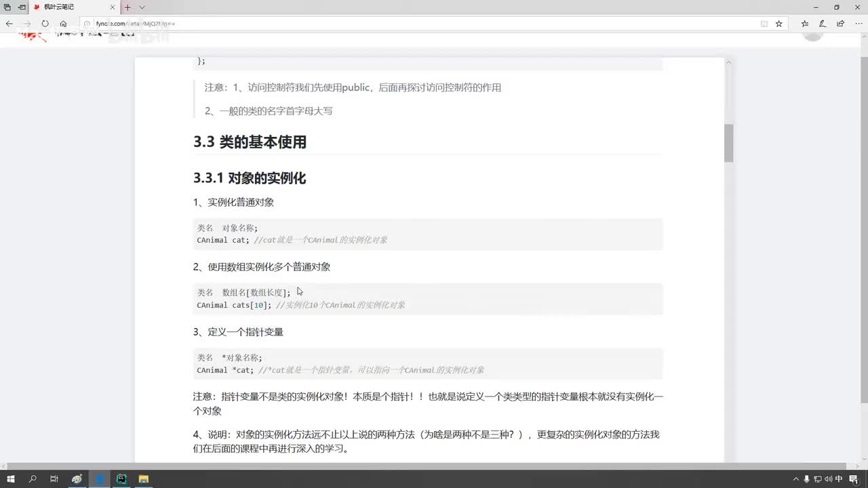Click the comment "//cat就是一个CAnimal的实例化对象"
The height and width of the screenshot is (488, 868).
(321, 240)
